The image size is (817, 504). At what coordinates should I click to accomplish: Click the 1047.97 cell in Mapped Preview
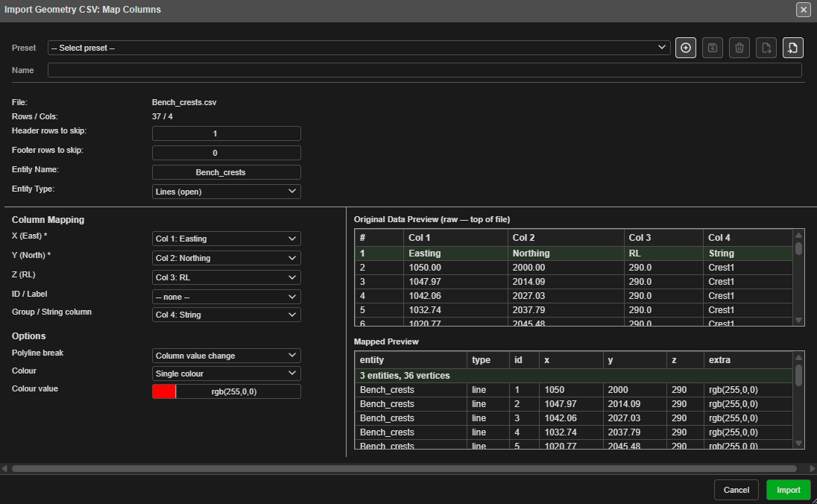tap(571, 404)
